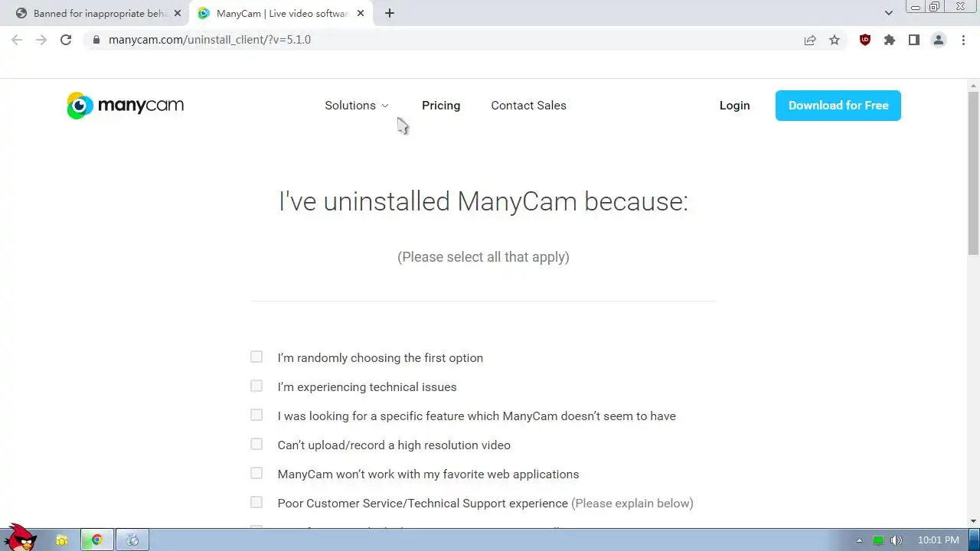
Task: Check 'Poor Customer Service/Technical Support experience'
Action: pyautogui.click(x=256, y=502)
